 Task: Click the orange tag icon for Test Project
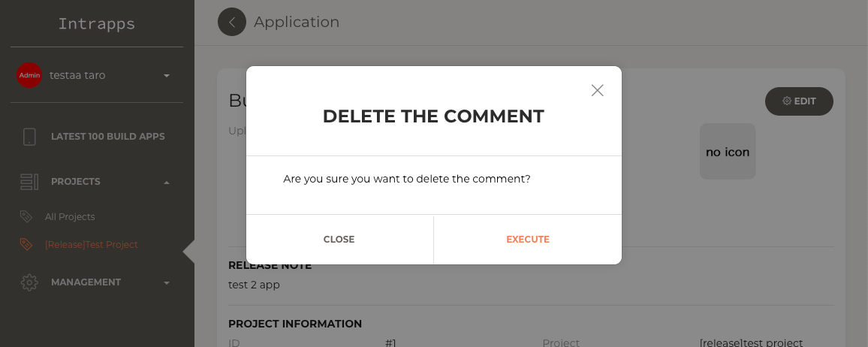[x=26, y=244]
